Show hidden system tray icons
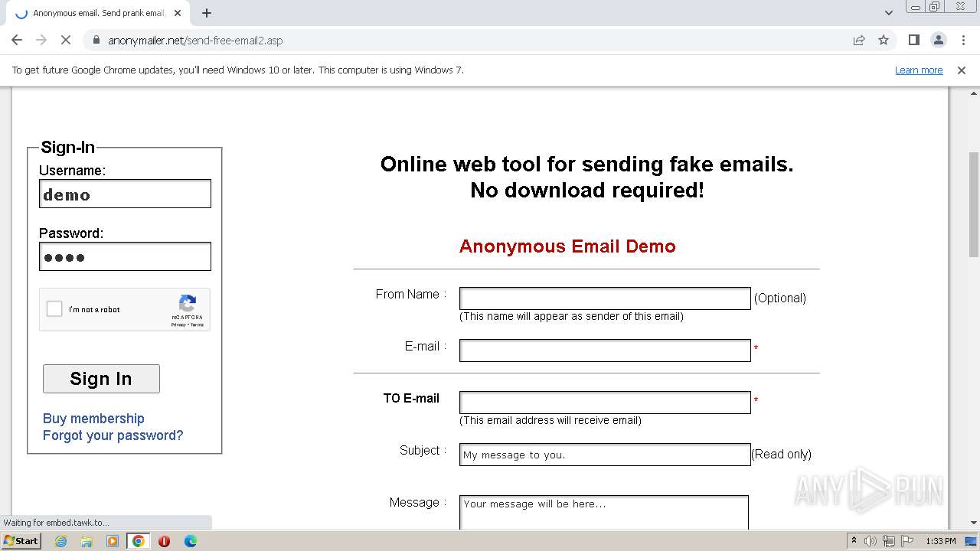The width and height of the screenshot is (980, 551). (x=854, y=540)
